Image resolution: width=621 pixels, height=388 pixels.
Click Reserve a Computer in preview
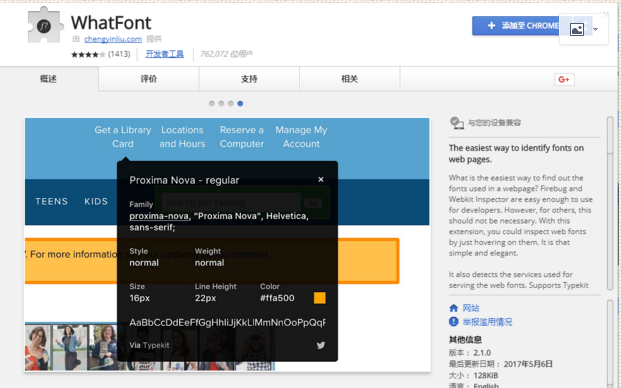point(242,137)
